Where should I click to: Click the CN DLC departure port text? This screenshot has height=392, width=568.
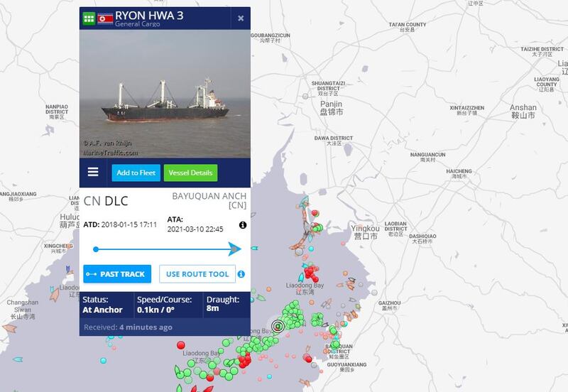(106, 201)
